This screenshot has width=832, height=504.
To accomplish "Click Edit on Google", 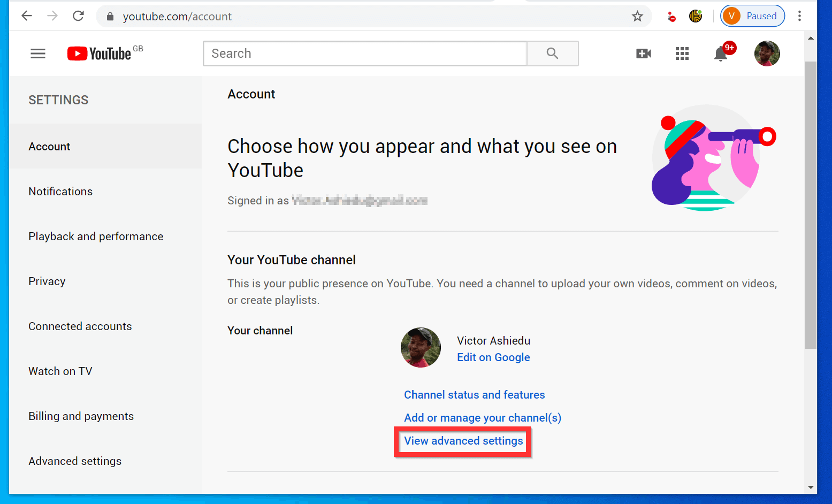I will click(x=493, y=357).
